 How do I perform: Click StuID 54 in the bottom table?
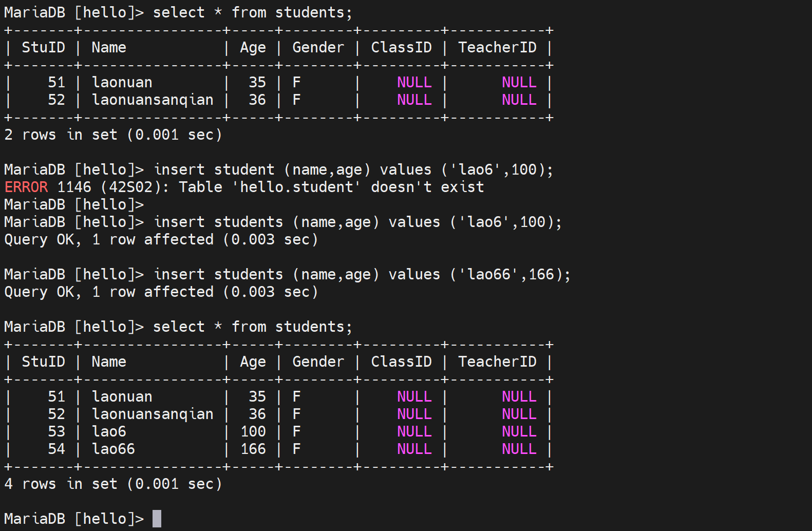click(56, 449)
